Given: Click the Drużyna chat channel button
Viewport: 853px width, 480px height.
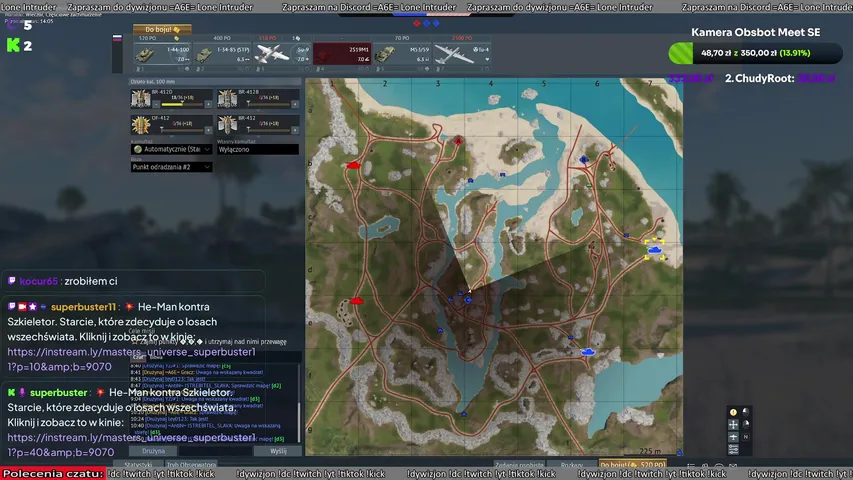Looking at the screenshot, I should (153, 451).
